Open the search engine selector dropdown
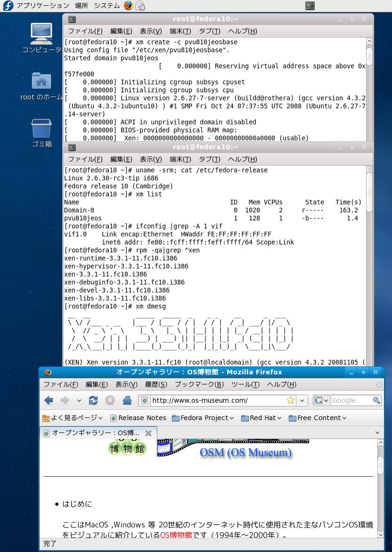Screen dimensions: 392x552 (321, 400)
